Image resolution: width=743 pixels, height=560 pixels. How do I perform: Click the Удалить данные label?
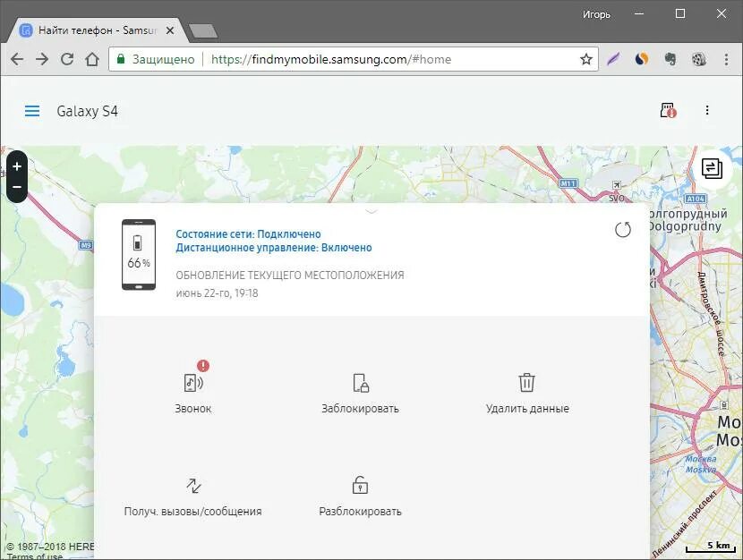click(527, 409)
